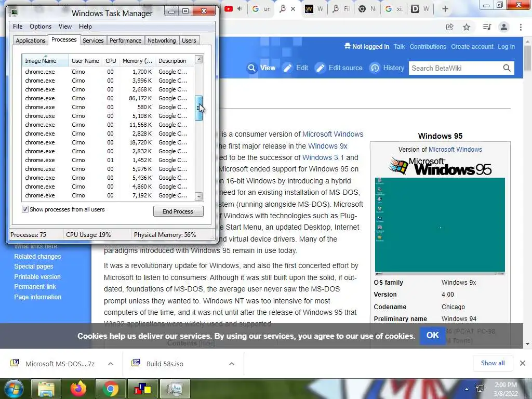Follow the Windows 9x link in article

click(x=327, y=146)
